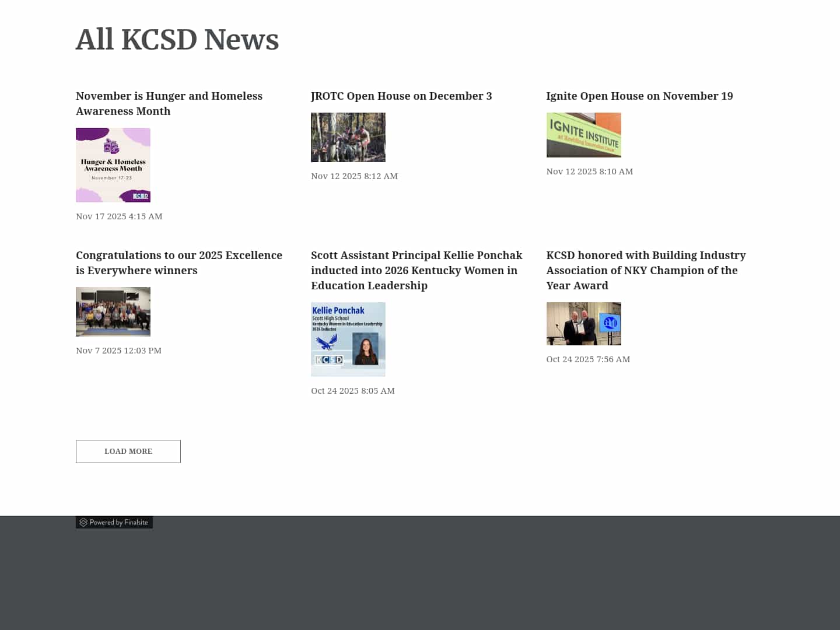This screenshot has width=840, height=630.
Task: Open the Building Industry Association Champion award article
Action: [645, 270]
